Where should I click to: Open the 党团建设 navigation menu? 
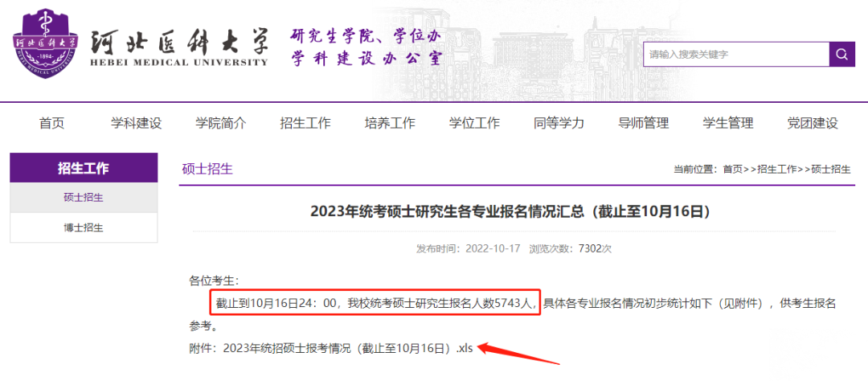pos(813,123)
